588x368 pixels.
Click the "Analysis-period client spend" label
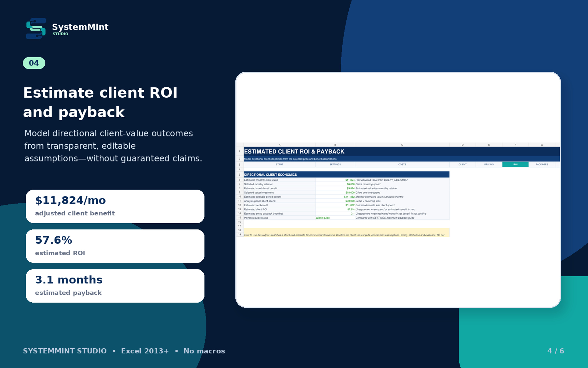[x=279, y=201]
